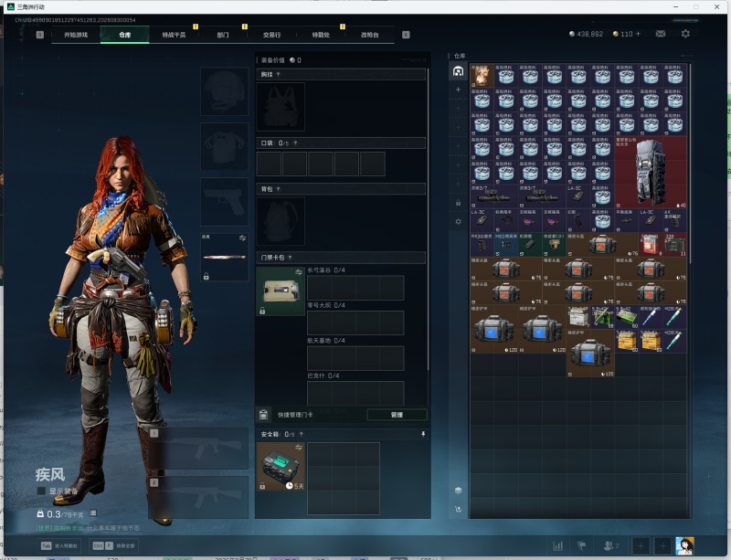Image resolution: width=731 pixels, height=560 pixels.
Task: Click the flag icon in the bottom bar
Action: (x=581, y=545)
